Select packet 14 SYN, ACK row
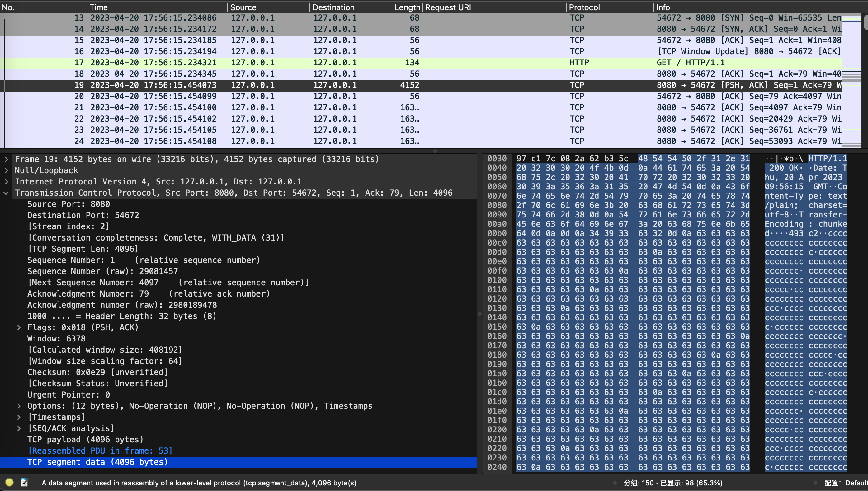Image resolution: width=868 pixels, height=491 pixels. pos(421,29)
